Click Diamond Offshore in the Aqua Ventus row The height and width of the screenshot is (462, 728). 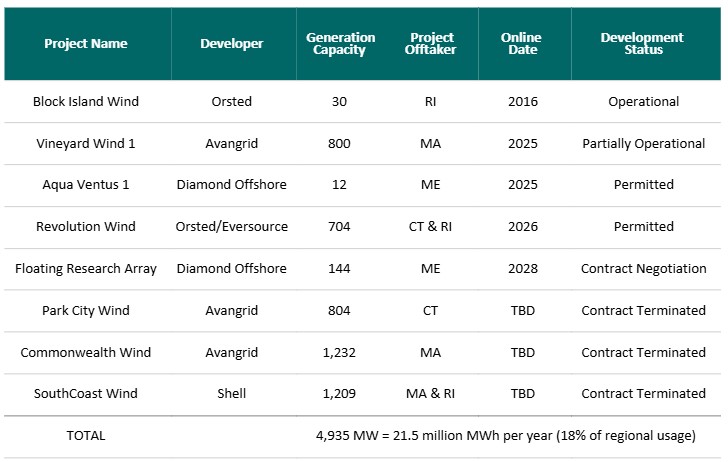pos(232,185)
